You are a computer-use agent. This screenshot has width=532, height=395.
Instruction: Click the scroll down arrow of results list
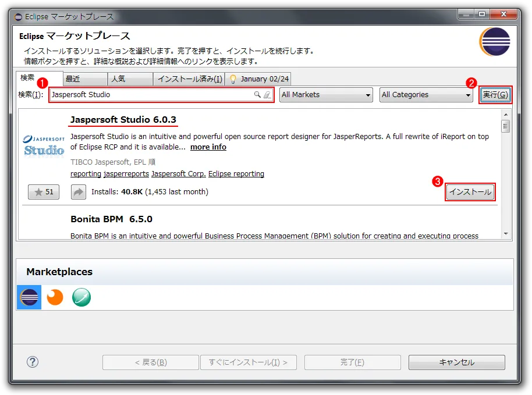506,234
